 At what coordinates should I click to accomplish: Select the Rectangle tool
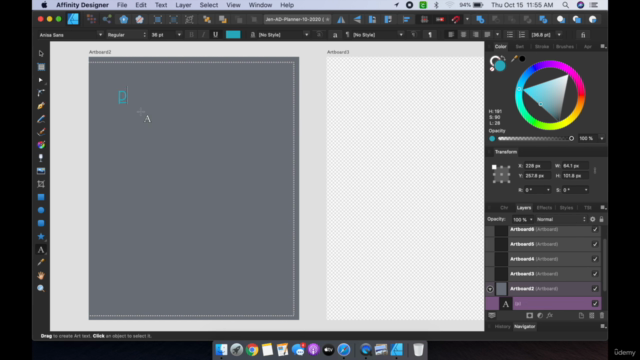(x=41, y=197)
